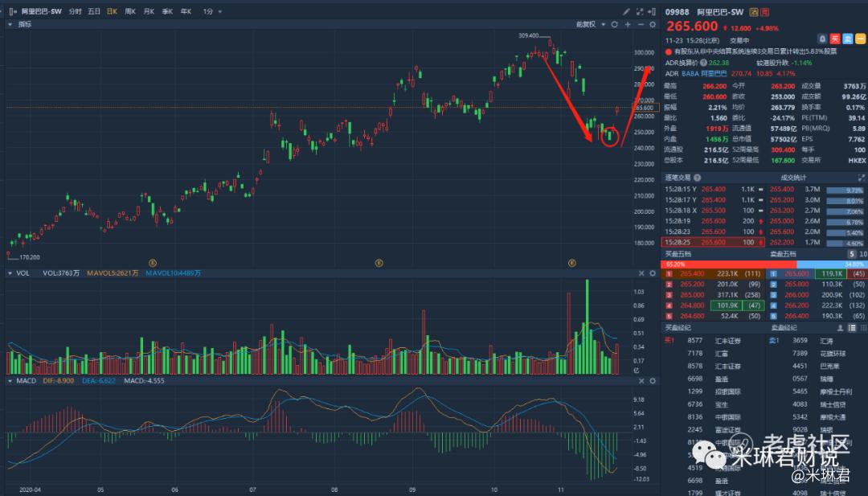Select the 15:28:25 tick trade row
The height and width of the screenshot is (496, 868).
tap(713, 243)
